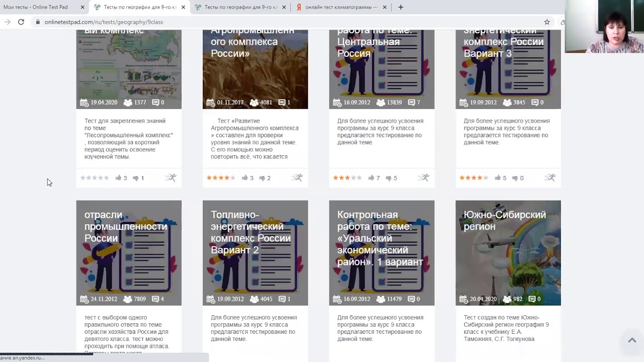This screenshot has height=362, width=644.
Task: Select participant count 4045
Action: point(266,299)
